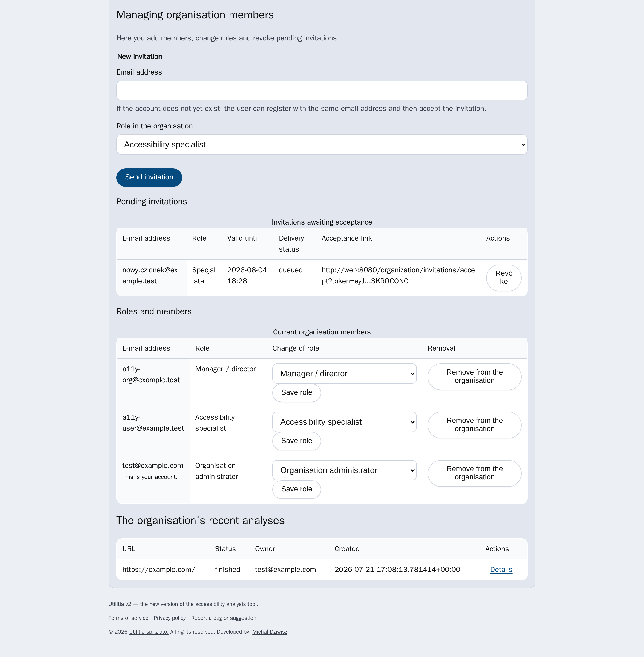Open the Michał Dziwisz developer link
Image resolution: width=644 pixels, height=657 pixels.
click(270, 632)
